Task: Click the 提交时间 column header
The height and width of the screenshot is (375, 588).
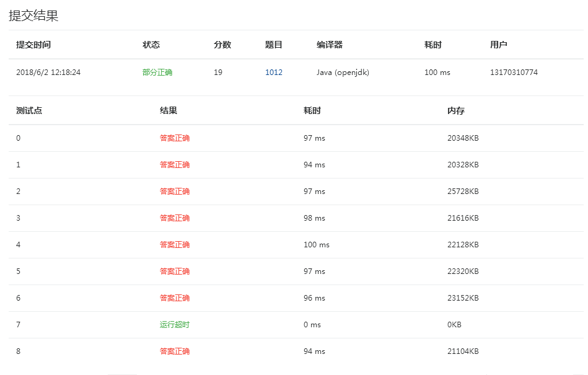Action: coord(33,45)
